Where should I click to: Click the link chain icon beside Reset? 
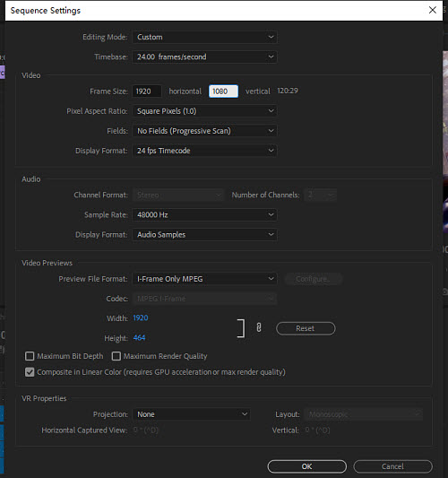tap(259, 327)
